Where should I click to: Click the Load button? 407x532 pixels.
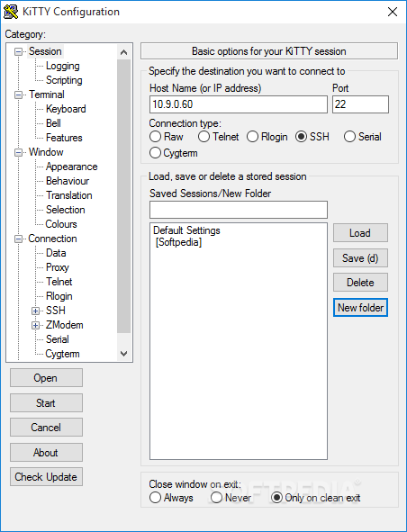(360, 233)
